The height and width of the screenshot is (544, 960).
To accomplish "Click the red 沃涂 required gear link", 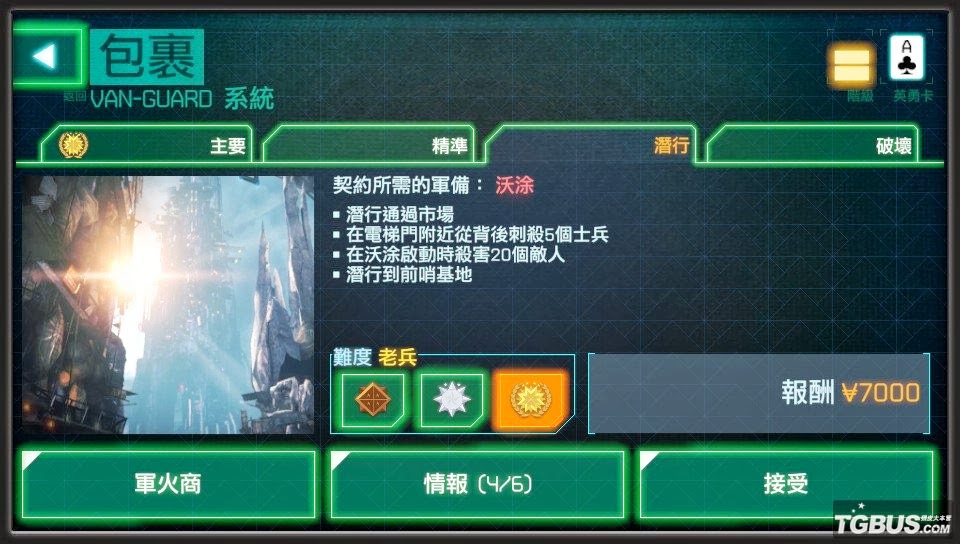I will click(x=514, y=185).
